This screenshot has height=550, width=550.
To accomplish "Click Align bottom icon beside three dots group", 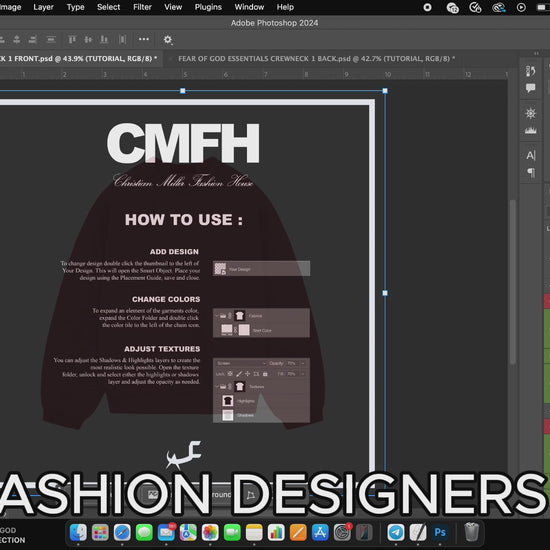I will (x=104, y=40).
